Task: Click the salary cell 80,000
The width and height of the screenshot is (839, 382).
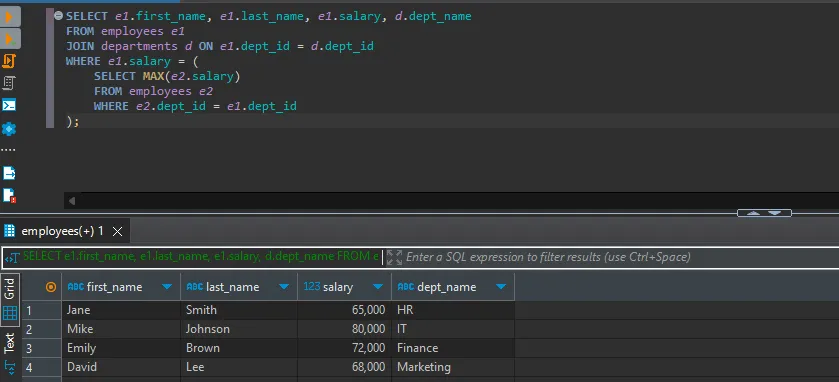Action: point(345,329)
